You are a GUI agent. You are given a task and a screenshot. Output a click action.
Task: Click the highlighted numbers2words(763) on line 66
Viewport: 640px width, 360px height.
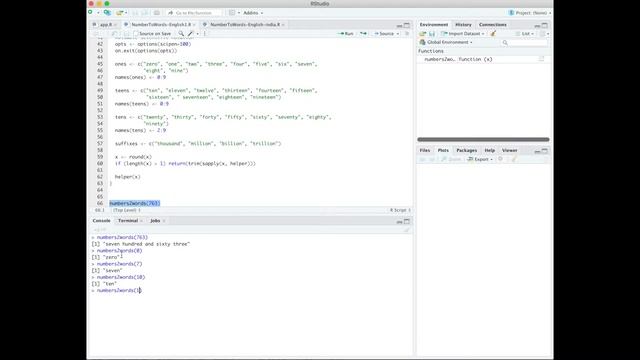click(x=135, y=203)
